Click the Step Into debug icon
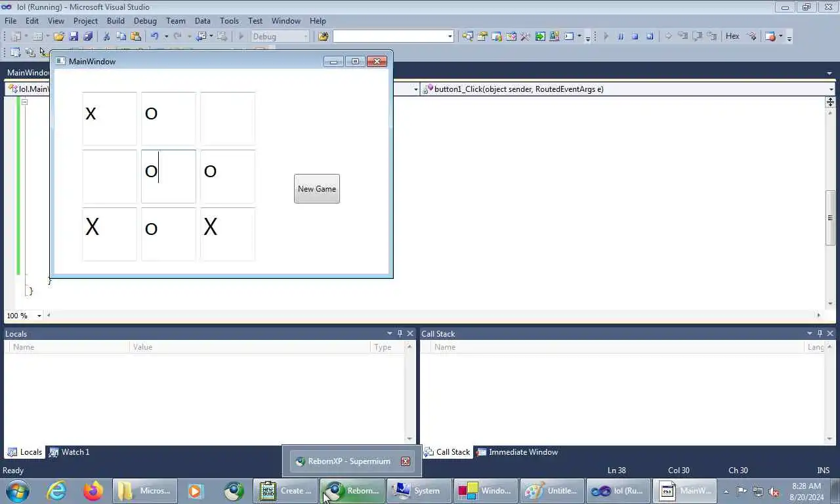The height and width of the screenshot is (504, 840). point(682,37)
